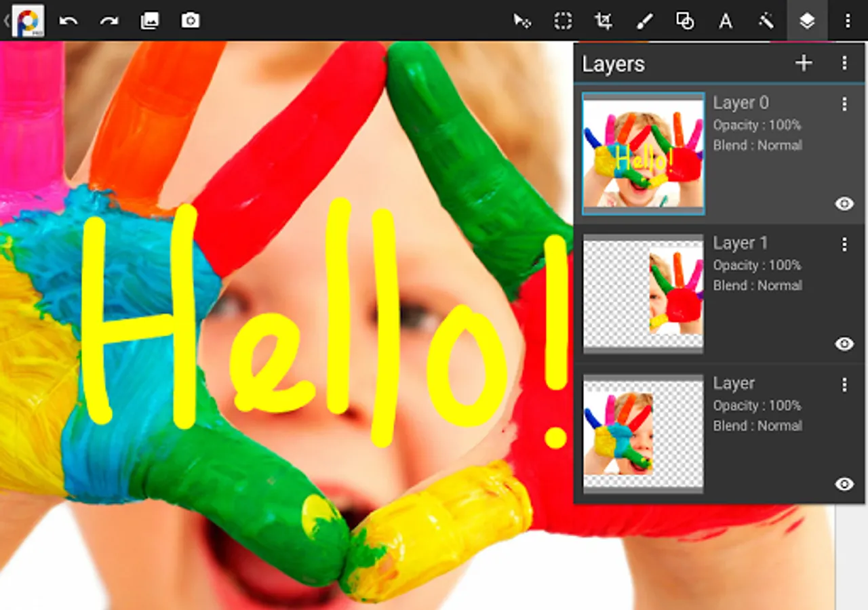868x610 pixels.
Task: Select the Layer 1 thumbnail
Action: pyautogui.click(x=643, y=293)
